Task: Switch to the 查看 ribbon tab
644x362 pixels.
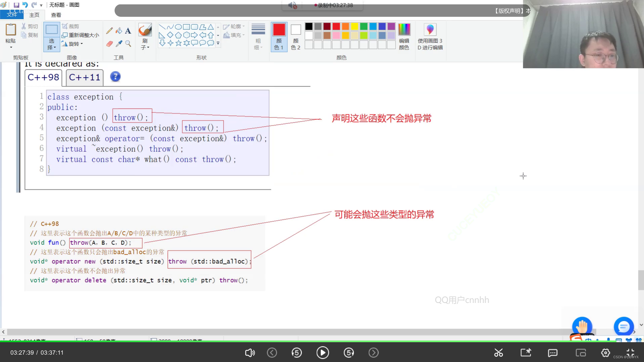Action: coord(56,15)
